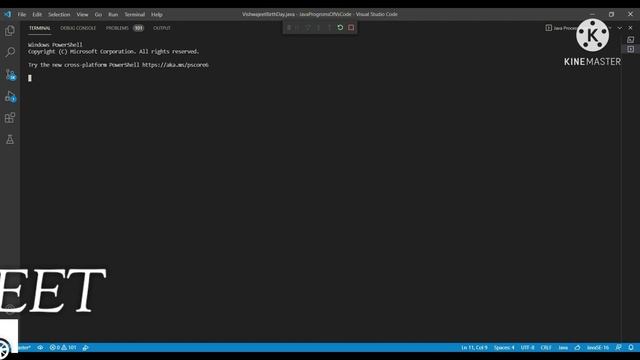
Task: Click the Step Over debug icon
Action: (x=308, y=28)
